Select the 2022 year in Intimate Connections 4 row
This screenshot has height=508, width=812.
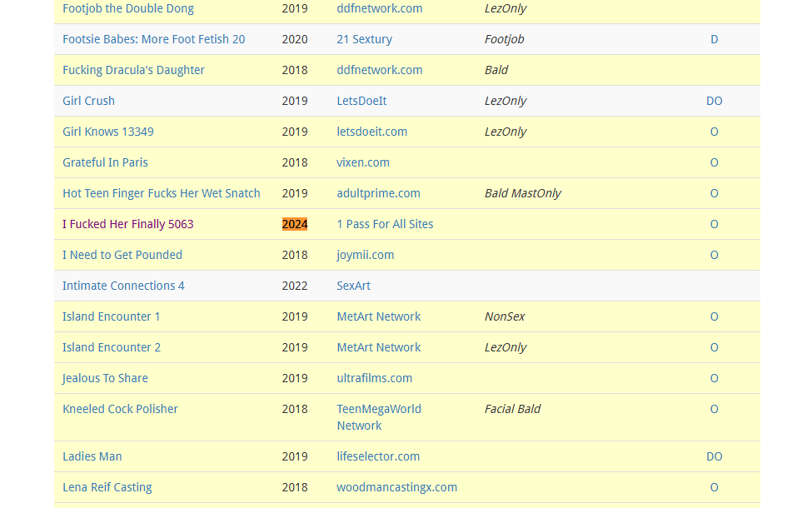click(x=295, y=286)
